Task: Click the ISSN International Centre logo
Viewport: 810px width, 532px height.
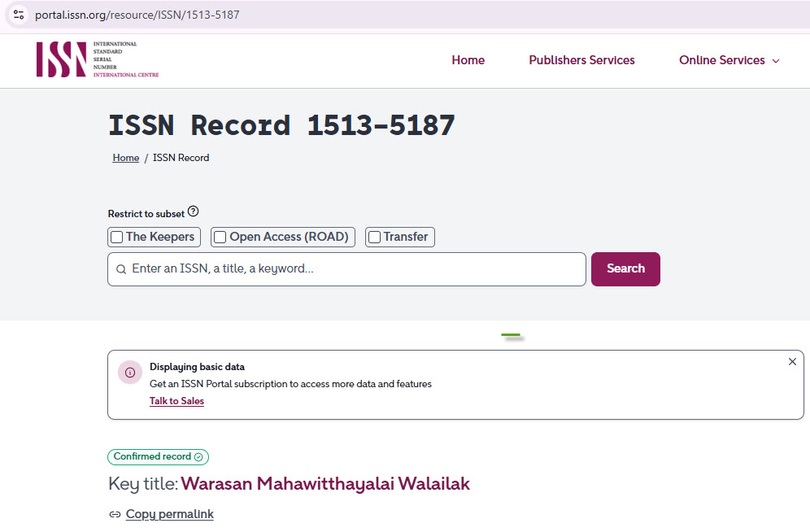Action: click(x=97, y=60)
